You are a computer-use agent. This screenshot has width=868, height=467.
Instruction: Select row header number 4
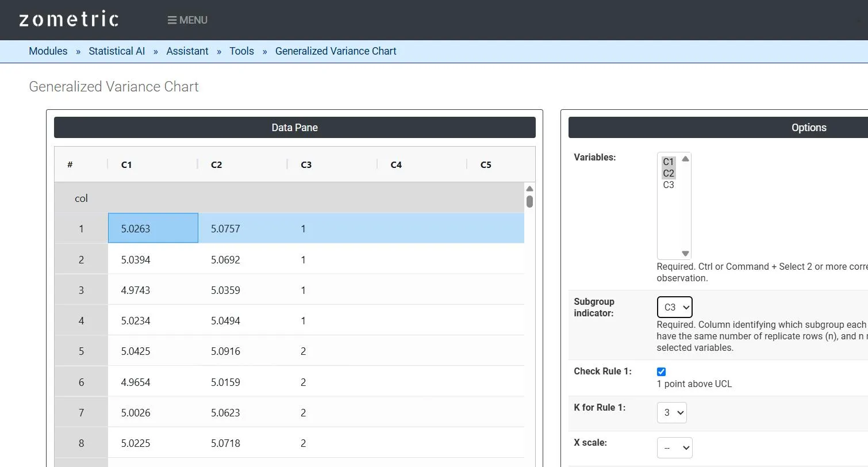[81, 320]
